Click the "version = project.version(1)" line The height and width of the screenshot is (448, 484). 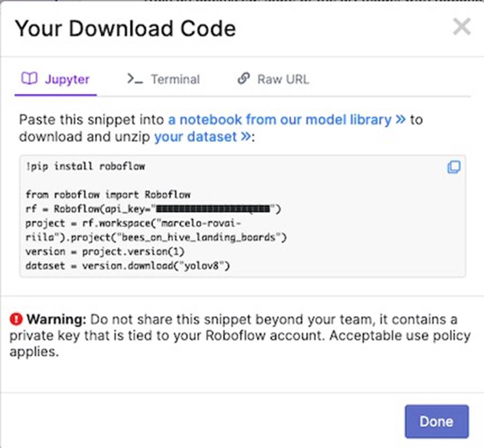(x=105, y=251)
